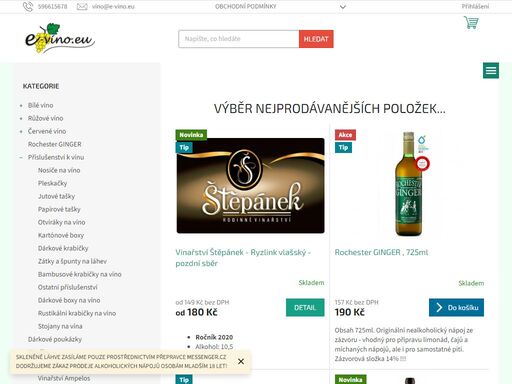Click the Novinka badge on Štěpánek product
This screenshot has height=384, width=512.
click(x=191, y=135)
